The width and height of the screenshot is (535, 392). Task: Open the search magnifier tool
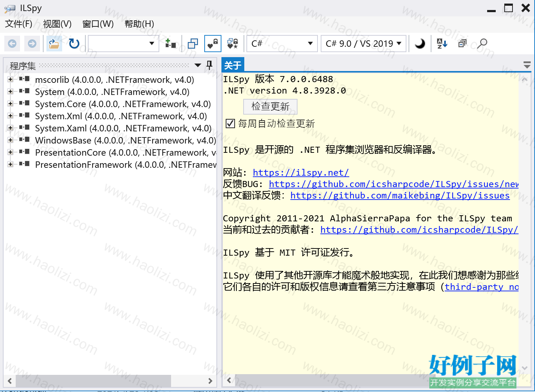point(482,44)
